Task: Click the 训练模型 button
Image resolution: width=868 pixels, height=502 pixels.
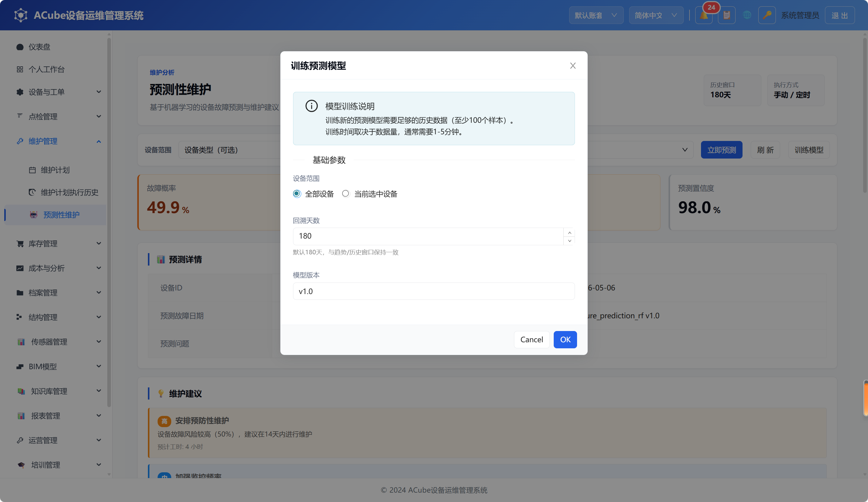Action: 809,150
